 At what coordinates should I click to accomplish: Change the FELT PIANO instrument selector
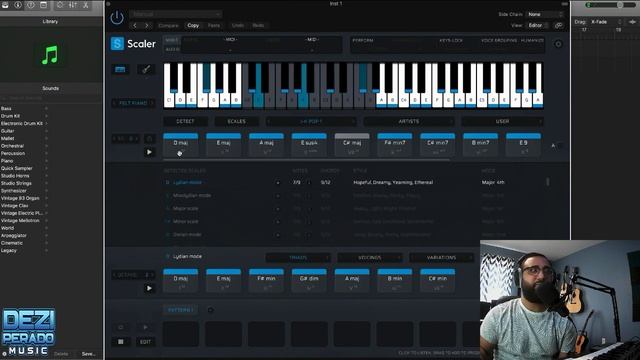[133, 103]
